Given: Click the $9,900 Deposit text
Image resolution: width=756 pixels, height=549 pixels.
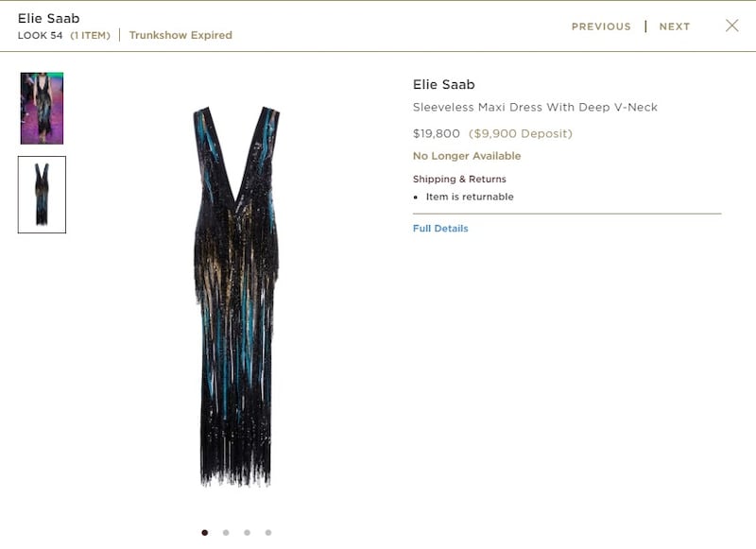Looking at the screenshot, I should click(521, 133).
